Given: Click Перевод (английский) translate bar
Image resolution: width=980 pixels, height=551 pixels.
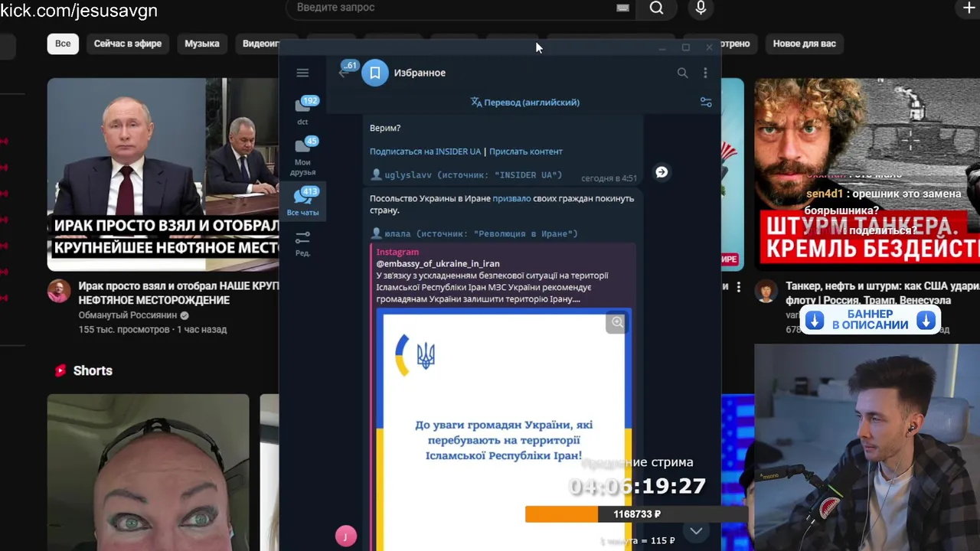Looking at the screenshot, I should (525, 102).
